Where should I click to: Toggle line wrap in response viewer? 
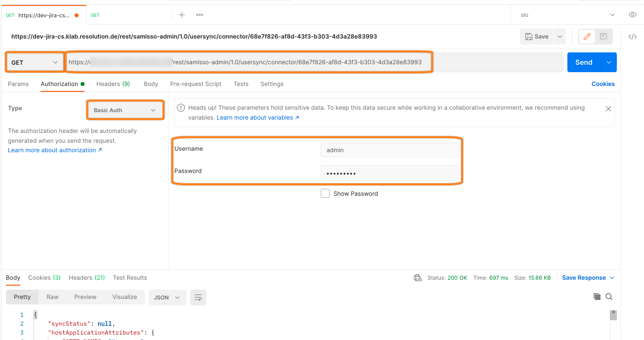198,297
